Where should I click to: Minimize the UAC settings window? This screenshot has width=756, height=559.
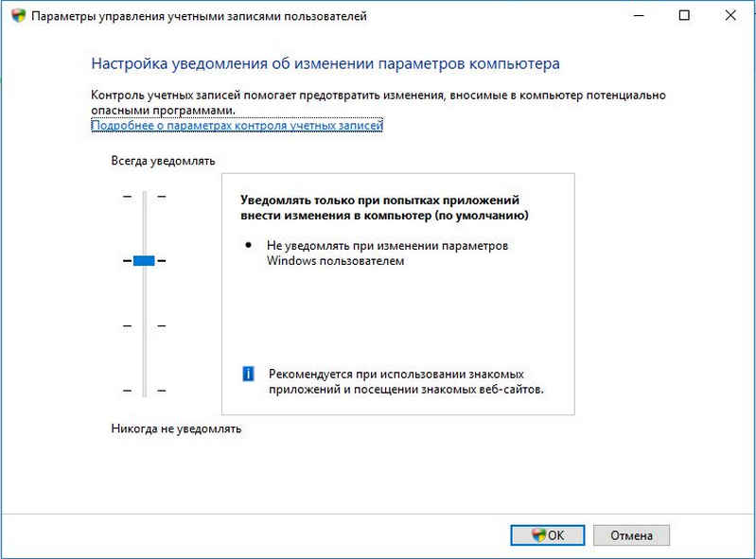(639, 15)
